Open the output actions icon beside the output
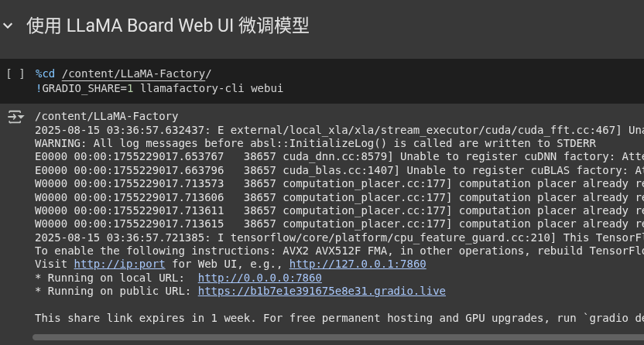Image resolution: width=644 pixels, height=345 pixels. (15, 117)
